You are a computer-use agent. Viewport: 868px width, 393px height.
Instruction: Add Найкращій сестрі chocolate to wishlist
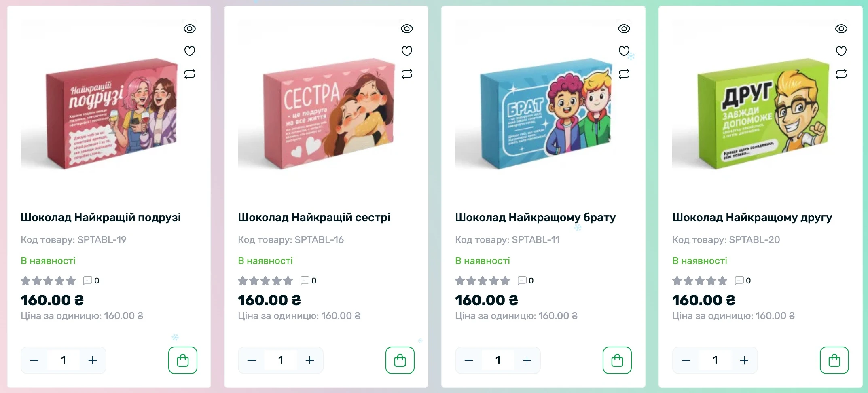pyautogui.click(x=407, y=51)
